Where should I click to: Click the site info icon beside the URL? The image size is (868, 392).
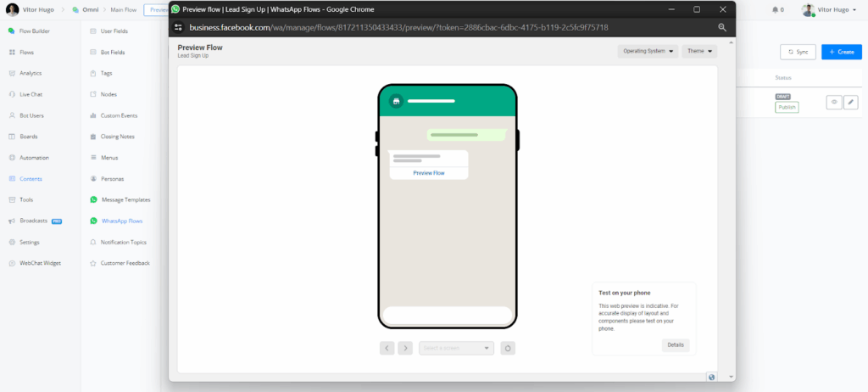click(178, 27)
